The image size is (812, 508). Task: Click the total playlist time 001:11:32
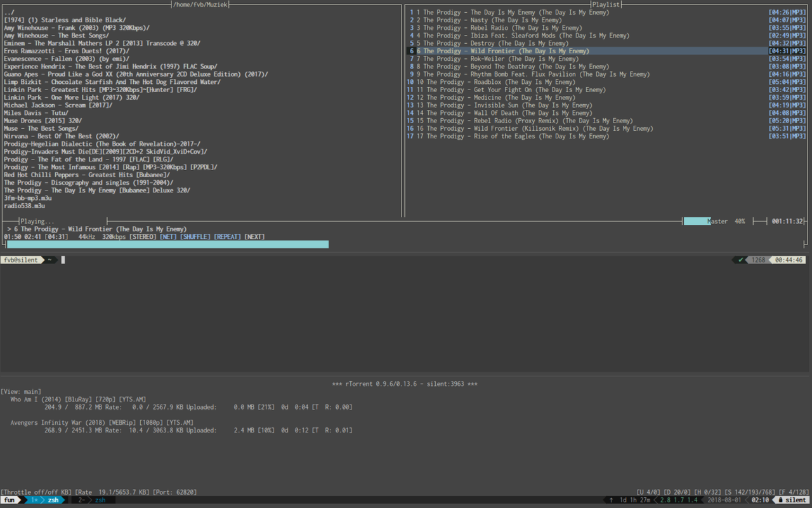(x=787, y=222)
